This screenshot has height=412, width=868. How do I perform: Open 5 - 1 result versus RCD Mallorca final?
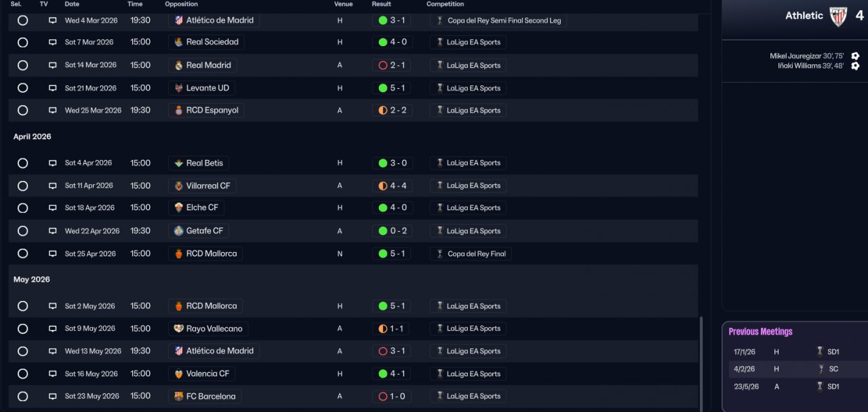(x=391, y=253)
